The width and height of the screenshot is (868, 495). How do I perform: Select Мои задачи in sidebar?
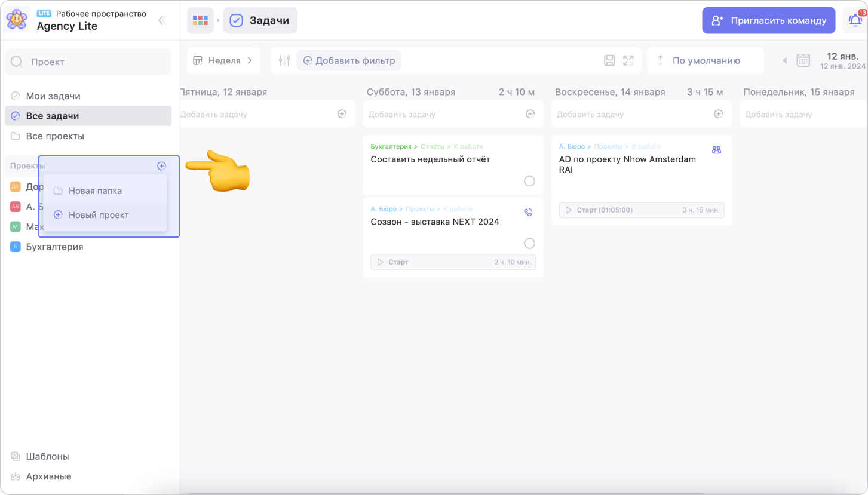(88, 96)
